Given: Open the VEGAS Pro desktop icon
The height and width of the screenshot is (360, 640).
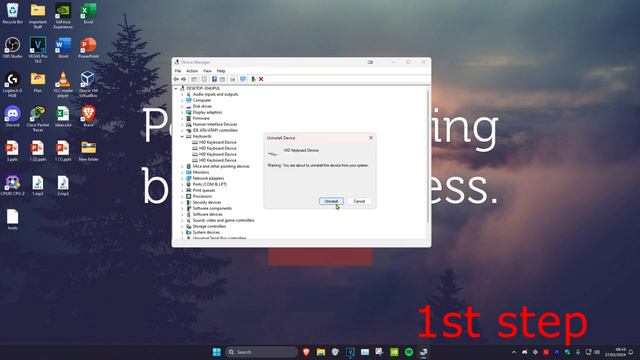Looking at the screenshot, I should point(38,50).
